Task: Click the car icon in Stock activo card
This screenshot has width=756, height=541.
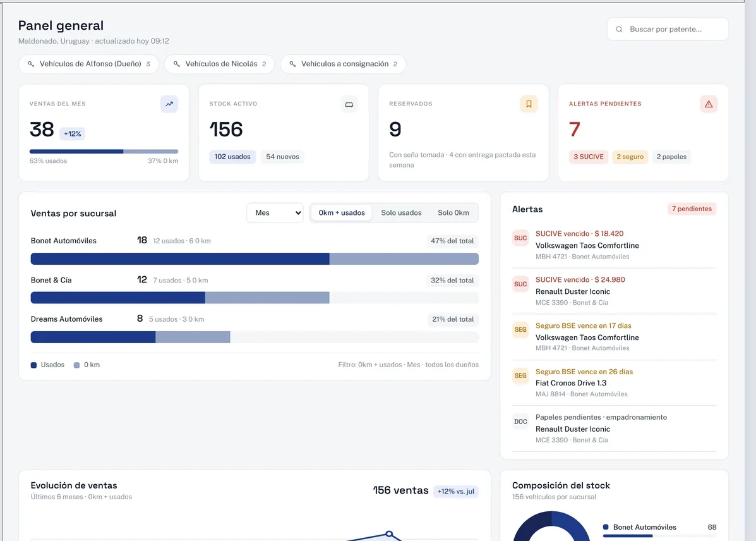Action: [x=349, y=104]
